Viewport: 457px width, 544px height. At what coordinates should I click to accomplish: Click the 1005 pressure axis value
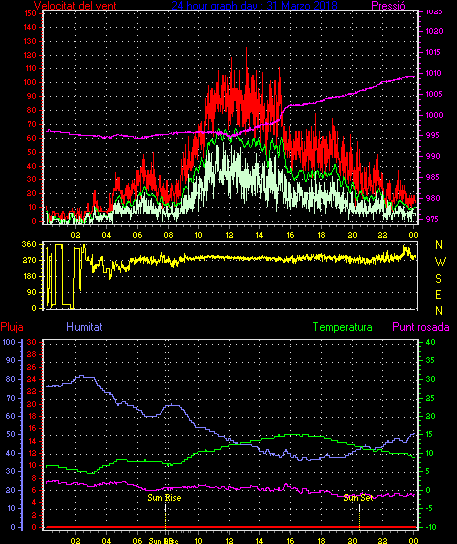pyautogui.click(x=434, y=94)
